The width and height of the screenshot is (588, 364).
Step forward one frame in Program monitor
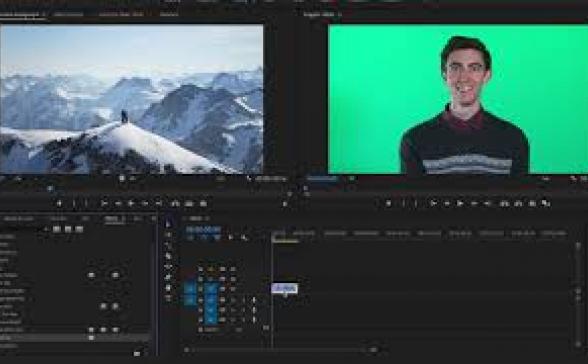pos(474,204)
